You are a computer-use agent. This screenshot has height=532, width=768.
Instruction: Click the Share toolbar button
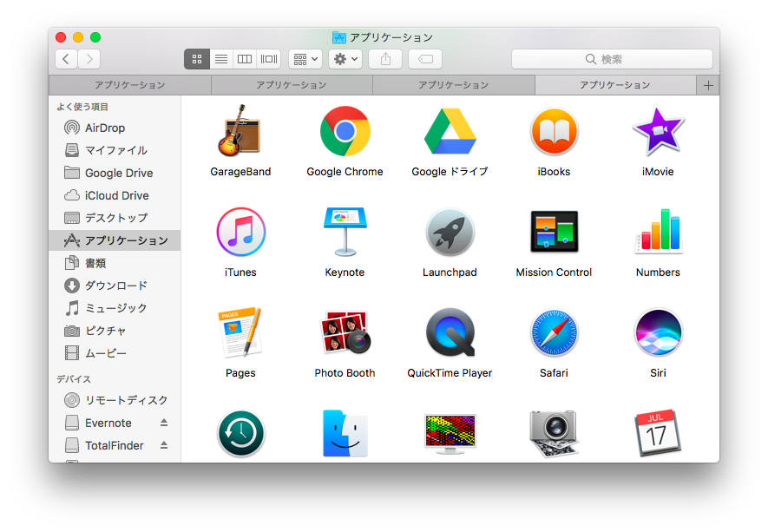[x=385, y=59]
